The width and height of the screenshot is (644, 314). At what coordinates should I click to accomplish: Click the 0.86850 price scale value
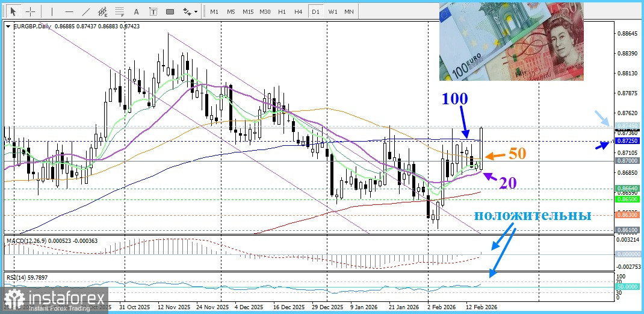pos(627,172)
